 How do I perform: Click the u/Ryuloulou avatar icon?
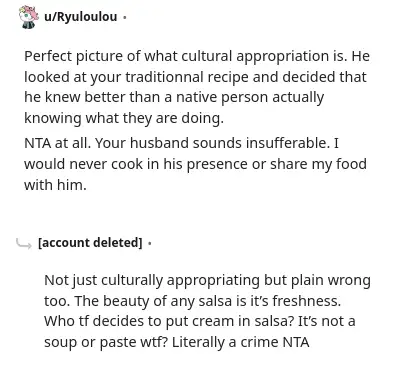point(29,17)
